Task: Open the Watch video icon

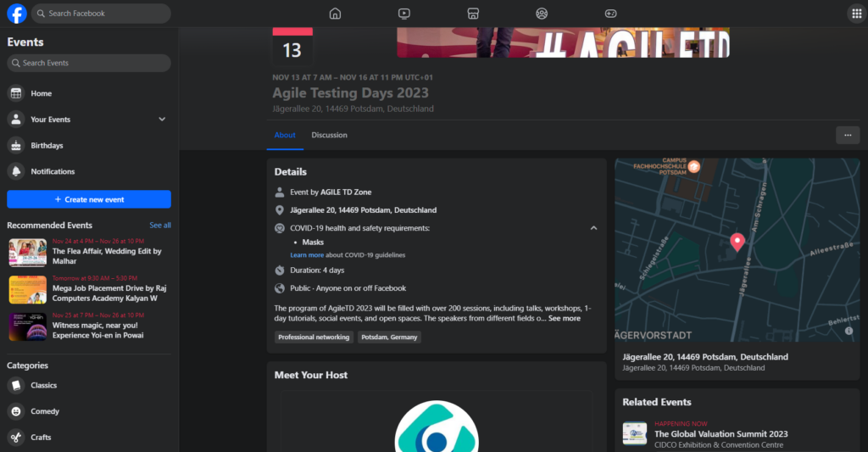Action: [x=404, y=14]
